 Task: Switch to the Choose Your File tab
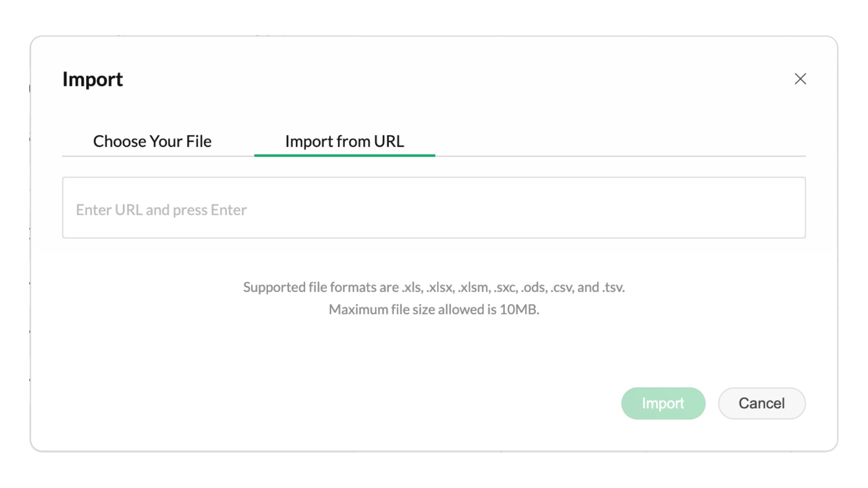click(152, 141)
